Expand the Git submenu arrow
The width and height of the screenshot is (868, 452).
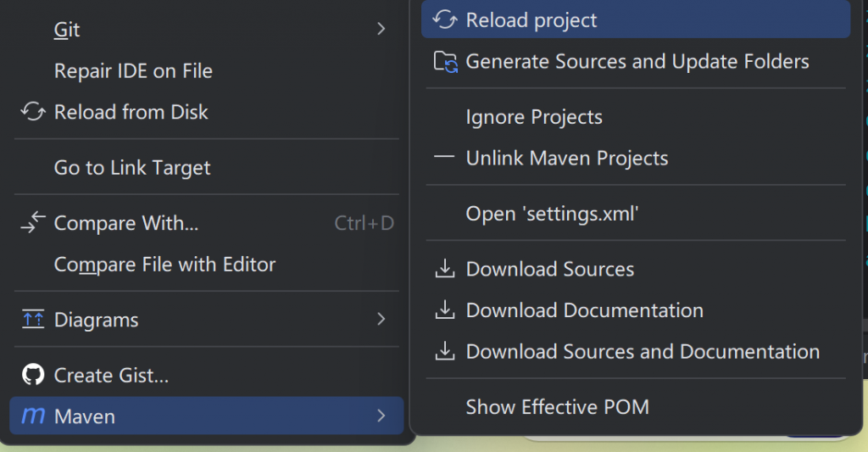coord(381,30)
